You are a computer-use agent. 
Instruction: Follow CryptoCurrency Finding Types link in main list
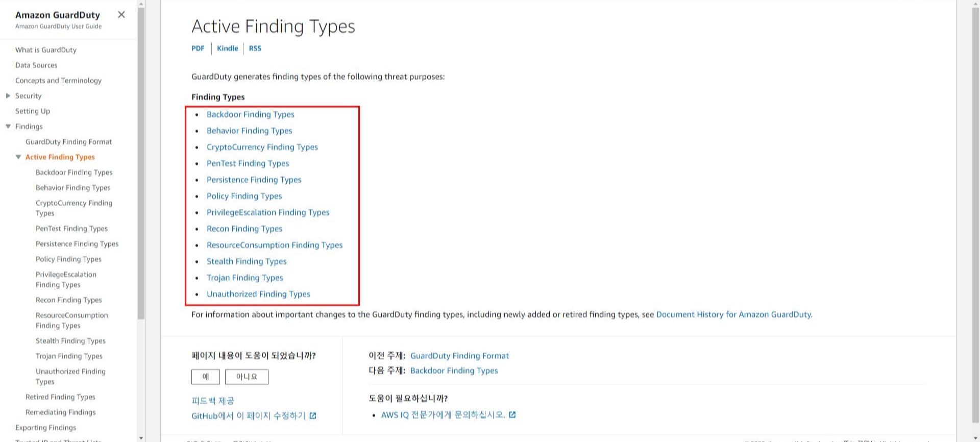coord(262,147)
